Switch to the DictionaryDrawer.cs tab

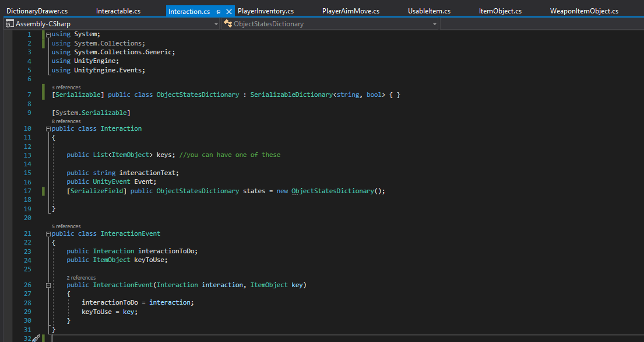click(x=36, y=11)
